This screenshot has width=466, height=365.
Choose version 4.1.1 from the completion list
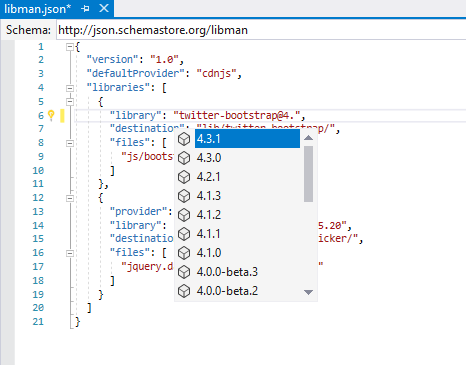[247, 234]
